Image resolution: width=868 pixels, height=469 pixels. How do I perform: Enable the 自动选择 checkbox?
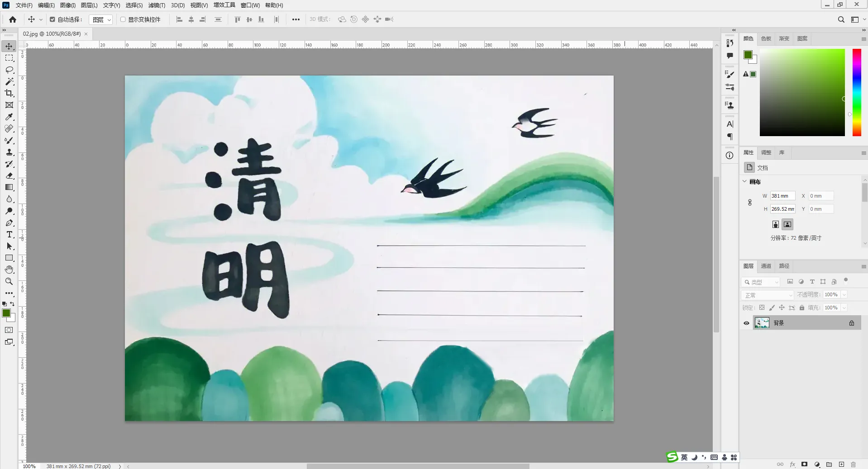pyautogui.click(x=52, y=19)
